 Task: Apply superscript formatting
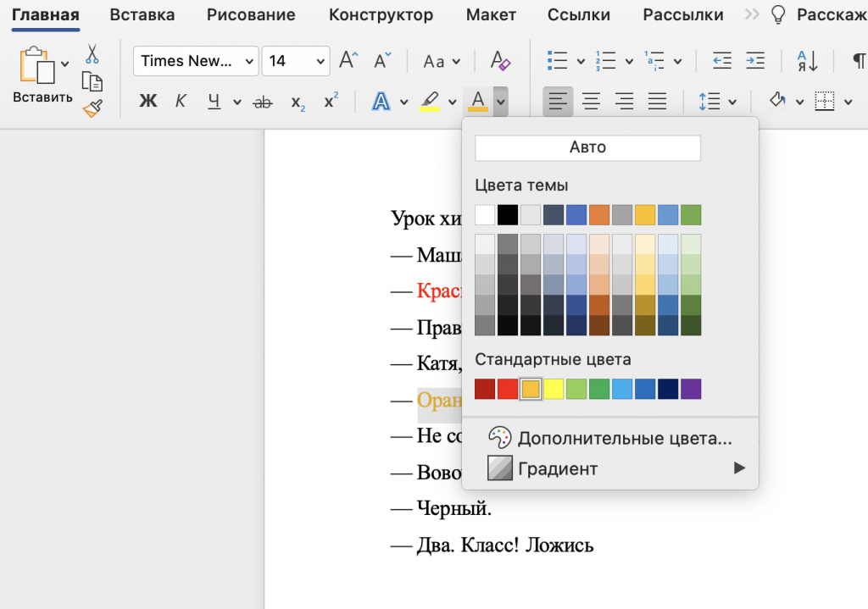[331, 101]
